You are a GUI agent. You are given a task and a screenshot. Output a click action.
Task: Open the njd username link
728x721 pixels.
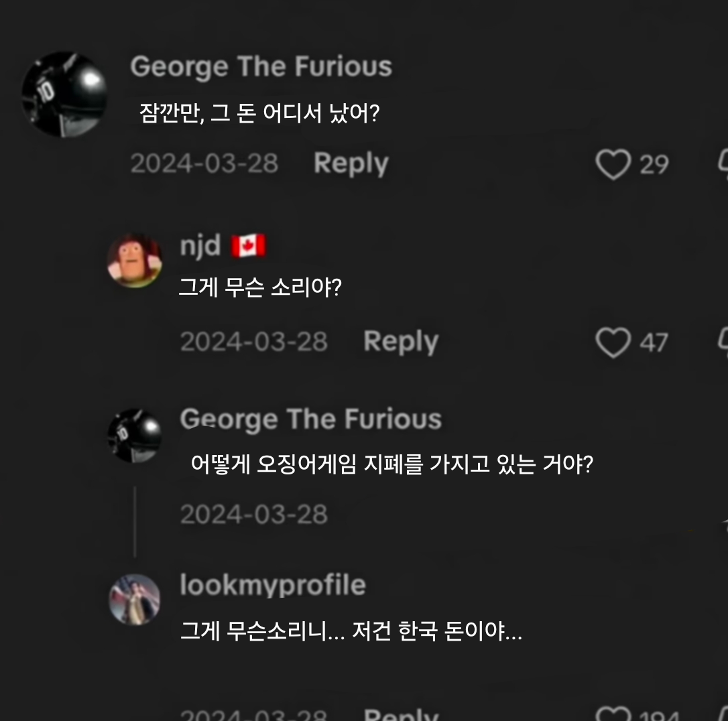[x=200, y=245]
